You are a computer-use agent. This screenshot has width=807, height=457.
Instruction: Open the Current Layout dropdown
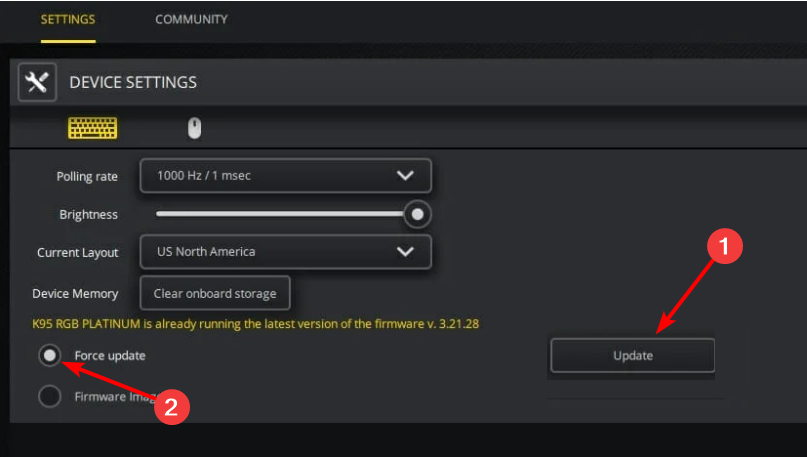[x=286, y=252]
